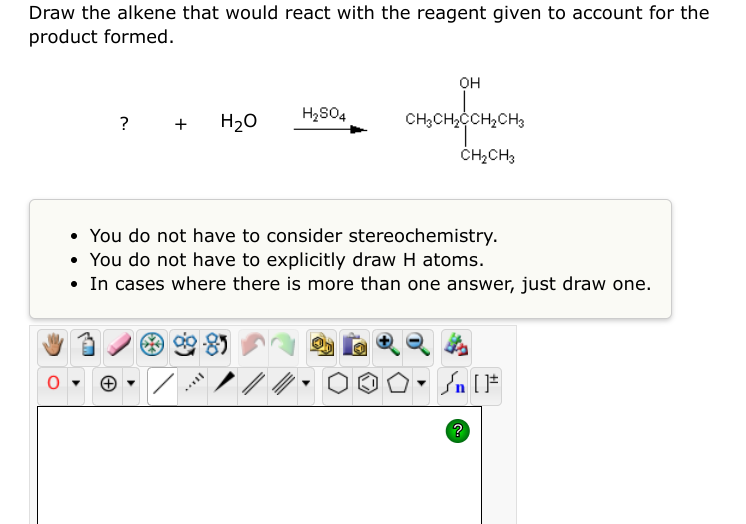Image resolution: width=746 pixels, height=524 pixels.
Task: Select the triple bond tool
Action: [284, 383]
